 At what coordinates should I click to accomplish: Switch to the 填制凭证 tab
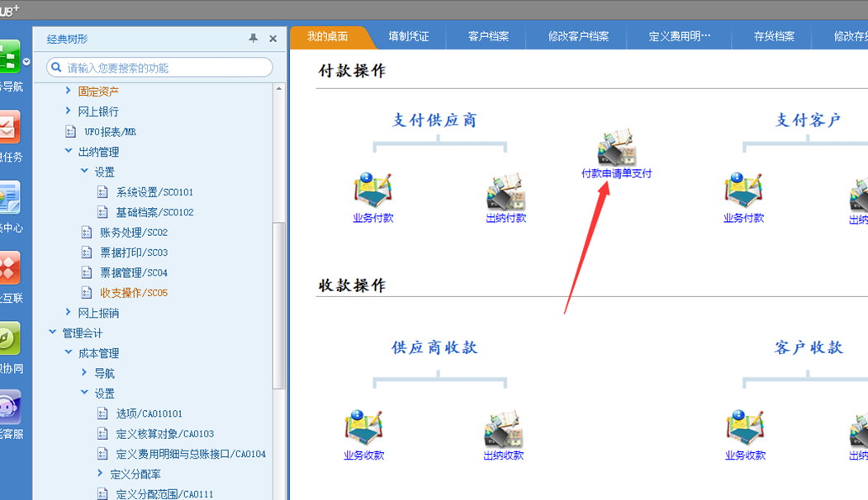pyautogui.click(x=409, y=36)
